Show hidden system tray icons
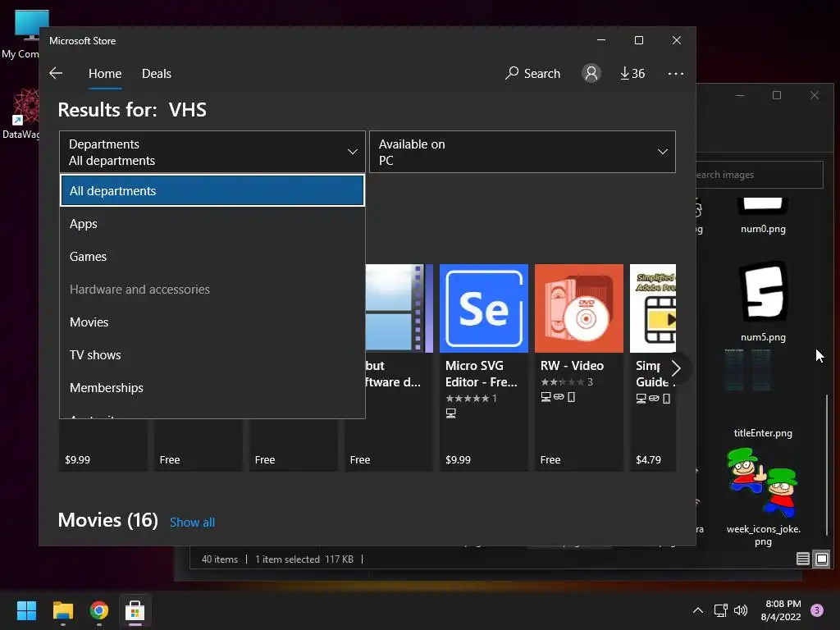840x630 pixels. click(x=697, y=610)
